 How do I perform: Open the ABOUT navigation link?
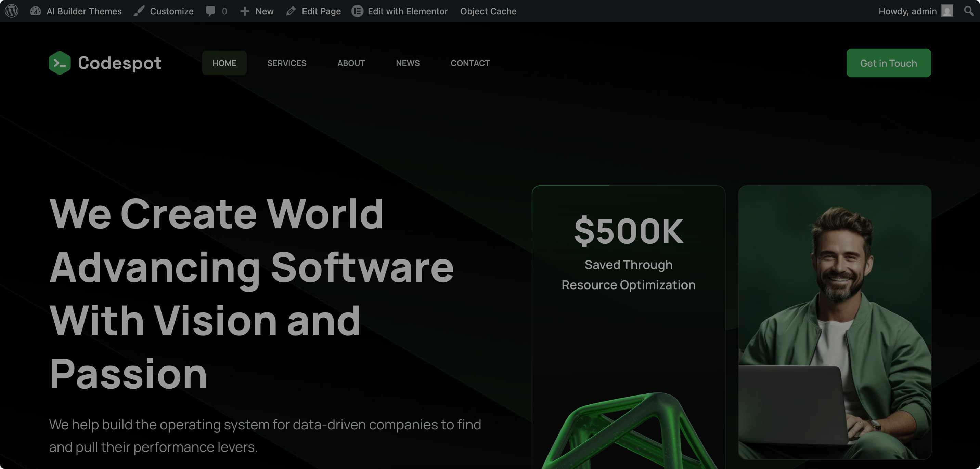[351, 63]
